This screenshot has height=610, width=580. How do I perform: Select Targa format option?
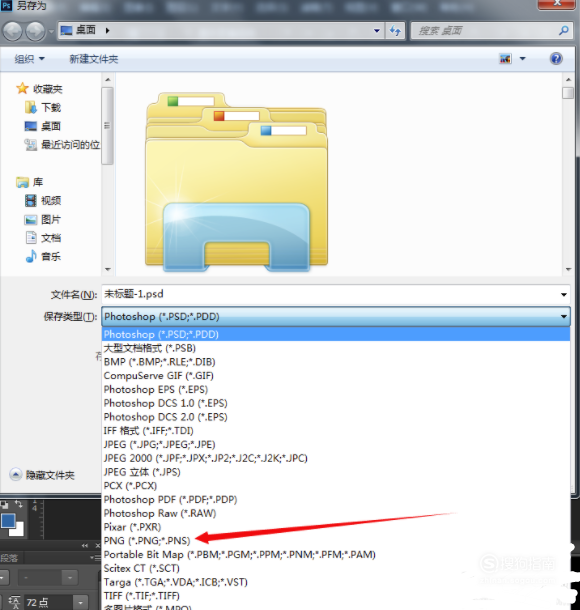tap(336, 582)
